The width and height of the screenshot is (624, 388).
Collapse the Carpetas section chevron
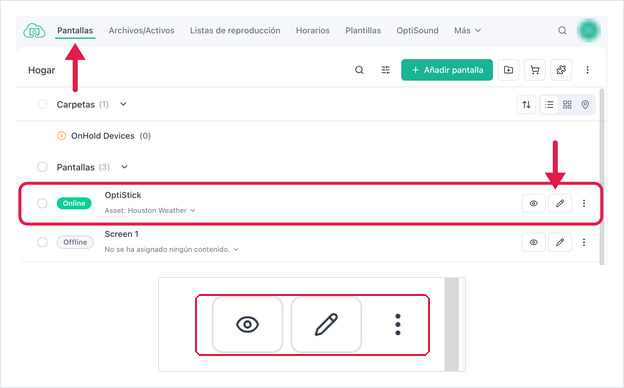123,104
